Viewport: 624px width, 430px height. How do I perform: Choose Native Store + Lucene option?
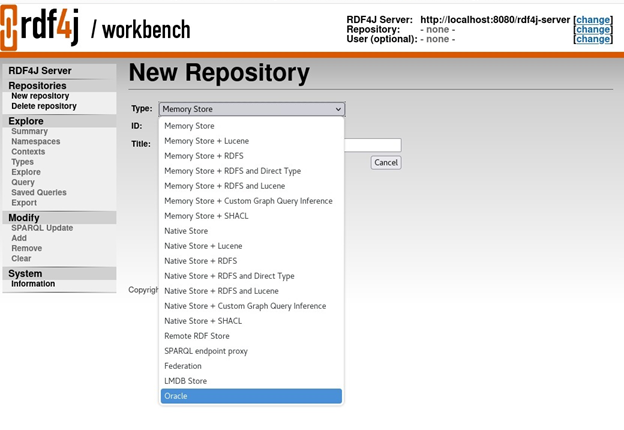click(251, 246)
